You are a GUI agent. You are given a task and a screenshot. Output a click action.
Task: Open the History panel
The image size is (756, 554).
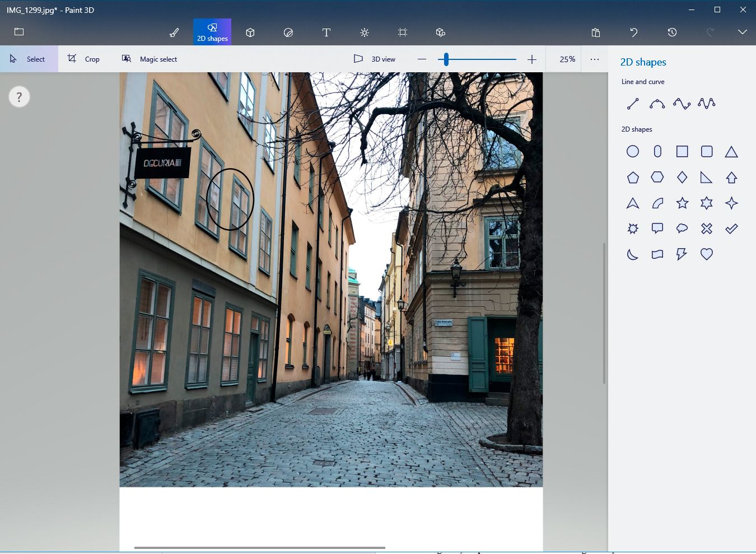(672, 32)
